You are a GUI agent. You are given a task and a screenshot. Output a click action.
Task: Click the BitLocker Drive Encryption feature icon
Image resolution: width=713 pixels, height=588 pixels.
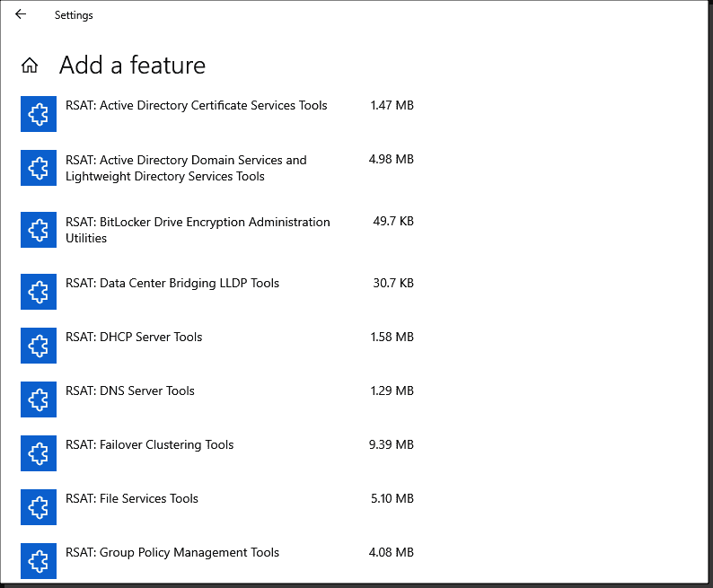pyautogui.click(x=39, y=230)
